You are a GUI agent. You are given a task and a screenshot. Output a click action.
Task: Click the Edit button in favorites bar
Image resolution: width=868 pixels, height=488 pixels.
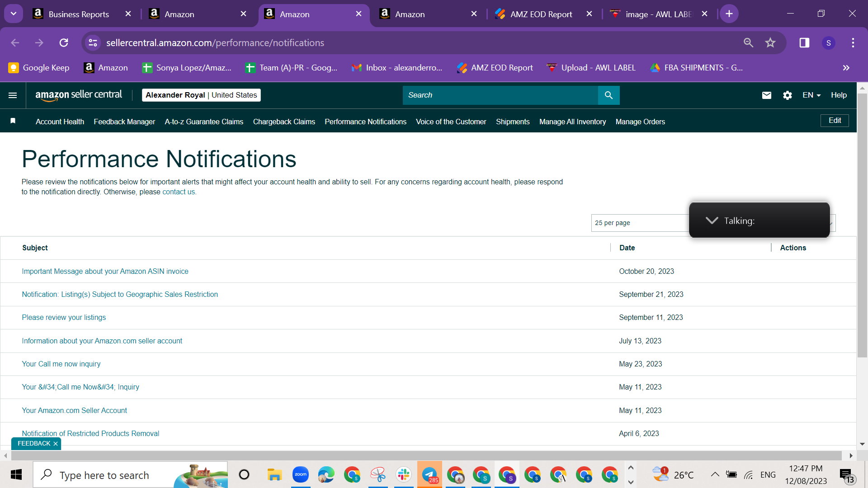pos(835,121)
